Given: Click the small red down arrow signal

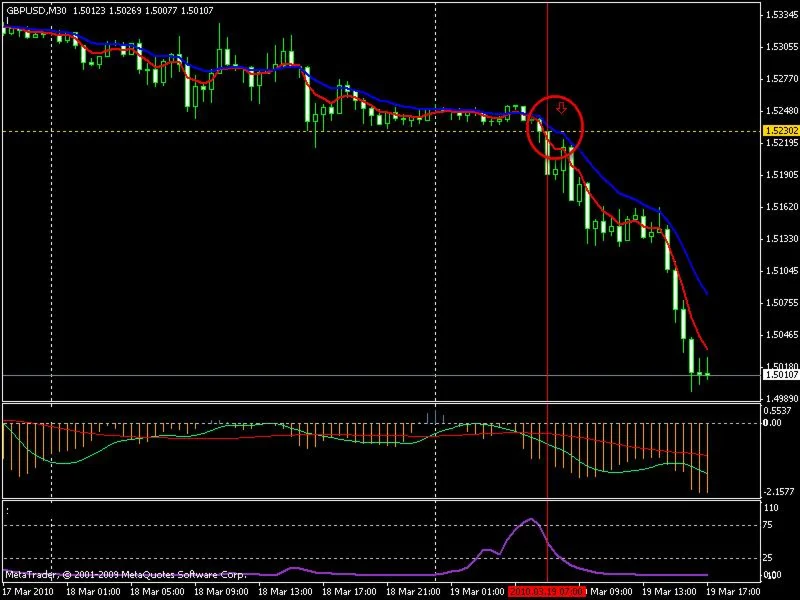Looking at the screenshot, I should (561, 108).
